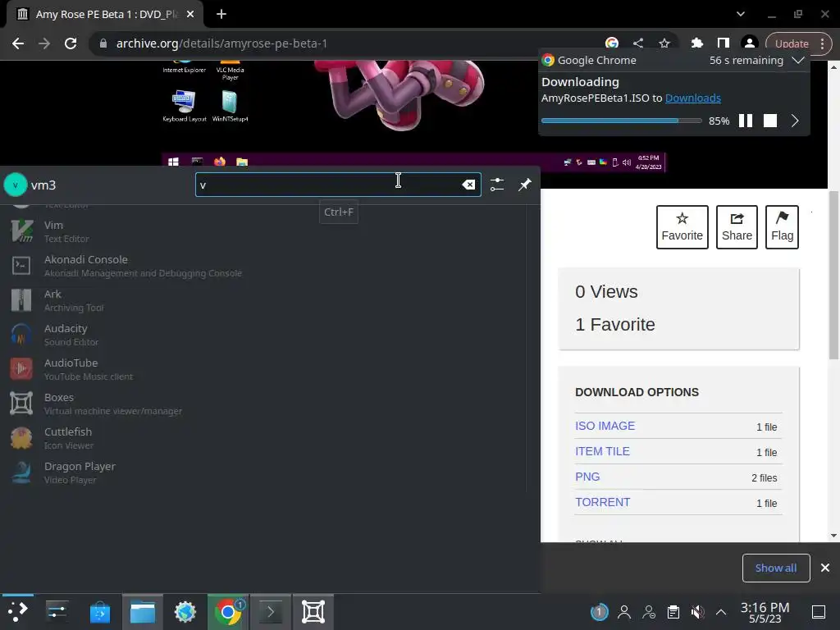This screenshot has height=630, width=840.
Task: Open the application launcher on taskbar
Action: pyautogui.click(x=18, y=612)
